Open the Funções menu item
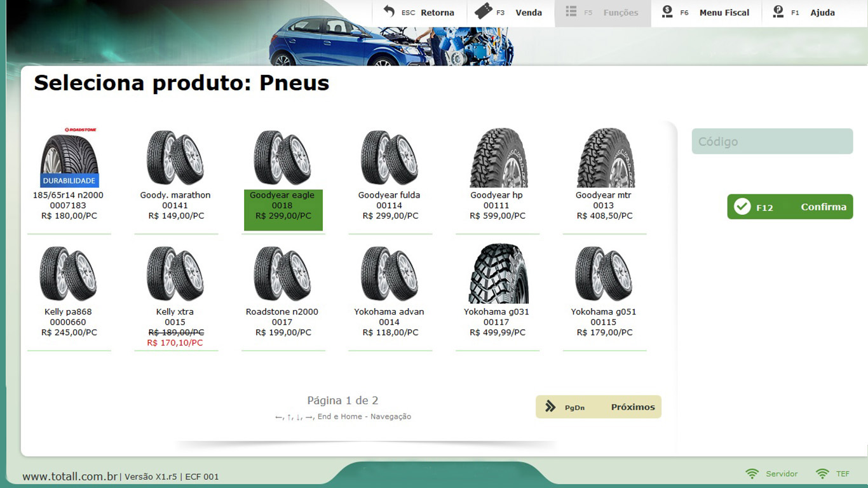Image resolution: width=868 pixels, height=488 pixels. (603, 13)
